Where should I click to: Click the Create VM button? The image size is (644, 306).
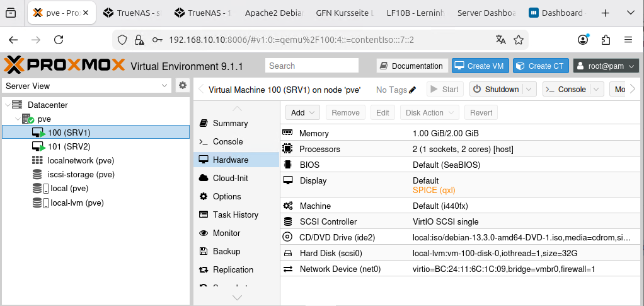coord(480,66)
